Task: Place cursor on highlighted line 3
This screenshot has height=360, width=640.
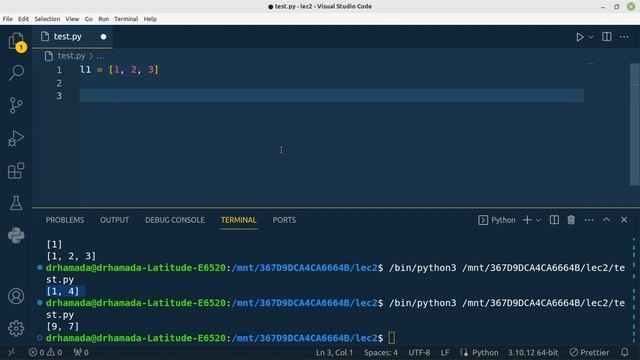Action: click(x=331, y=96)
